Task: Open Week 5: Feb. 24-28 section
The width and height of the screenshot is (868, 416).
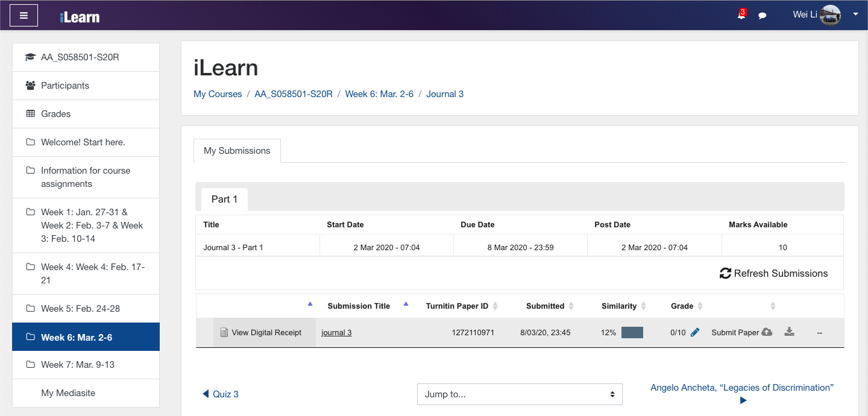Action: click(x=86, y=309)
